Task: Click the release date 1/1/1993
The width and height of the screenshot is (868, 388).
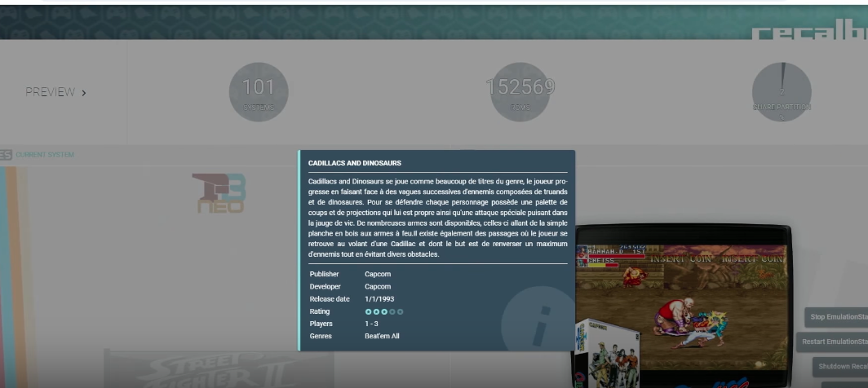Action: click(x=379, y=299)
